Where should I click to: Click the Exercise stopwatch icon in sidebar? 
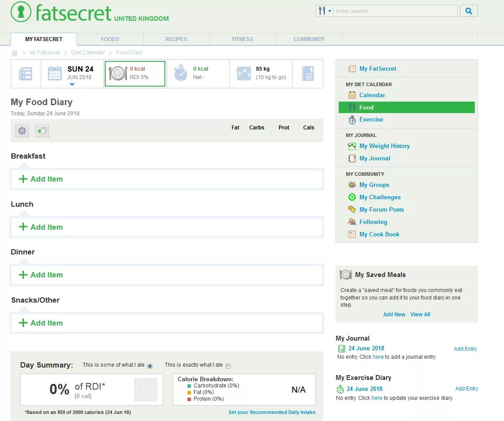tap(352, 120)
